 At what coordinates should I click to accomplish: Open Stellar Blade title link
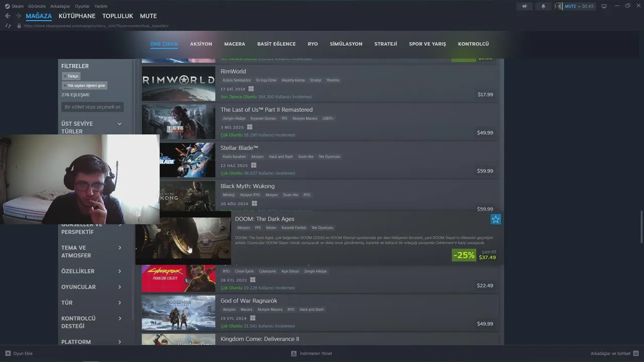[239, 148]
